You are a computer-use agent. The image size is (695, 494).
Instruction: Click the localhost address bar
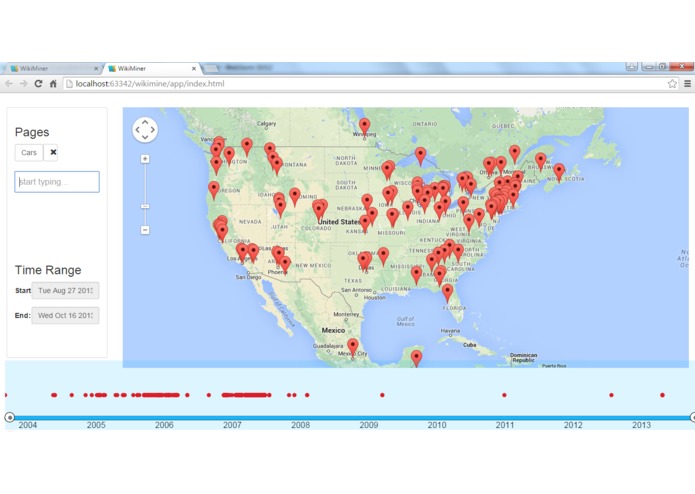pyautogui.click(x=363, y=83)
